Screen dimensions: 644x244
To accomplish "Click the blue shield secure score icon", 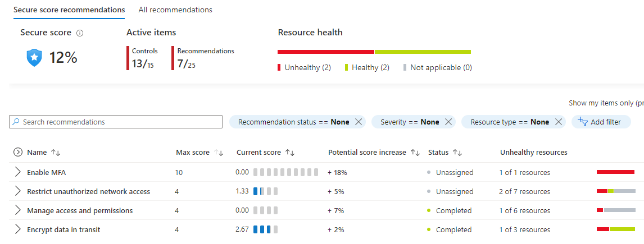I will tap(34, 57).
